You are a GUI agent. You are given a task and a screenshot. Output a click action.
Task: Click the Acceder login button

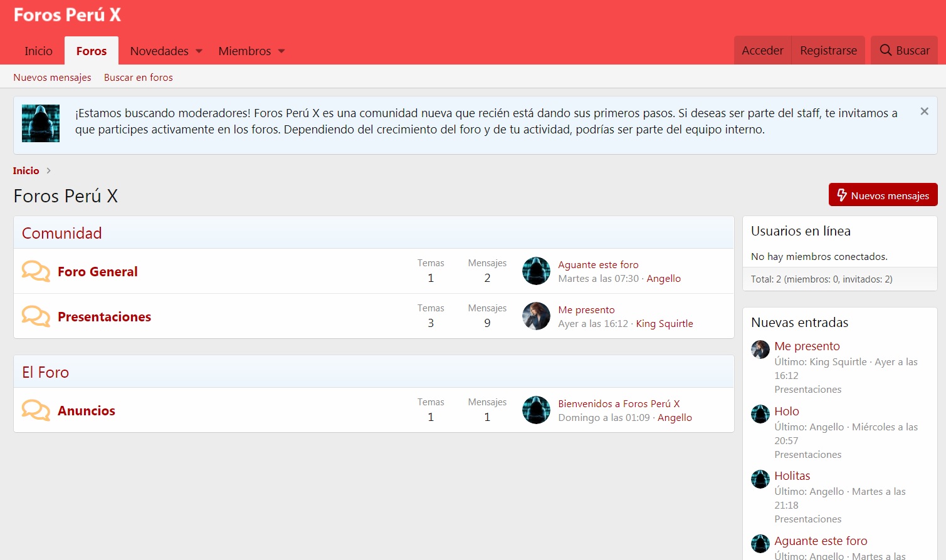[762, 50]
